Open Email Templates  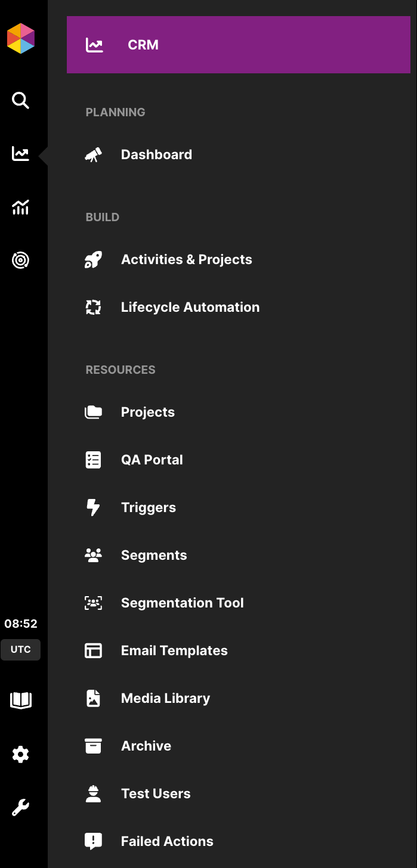point(174,651)
